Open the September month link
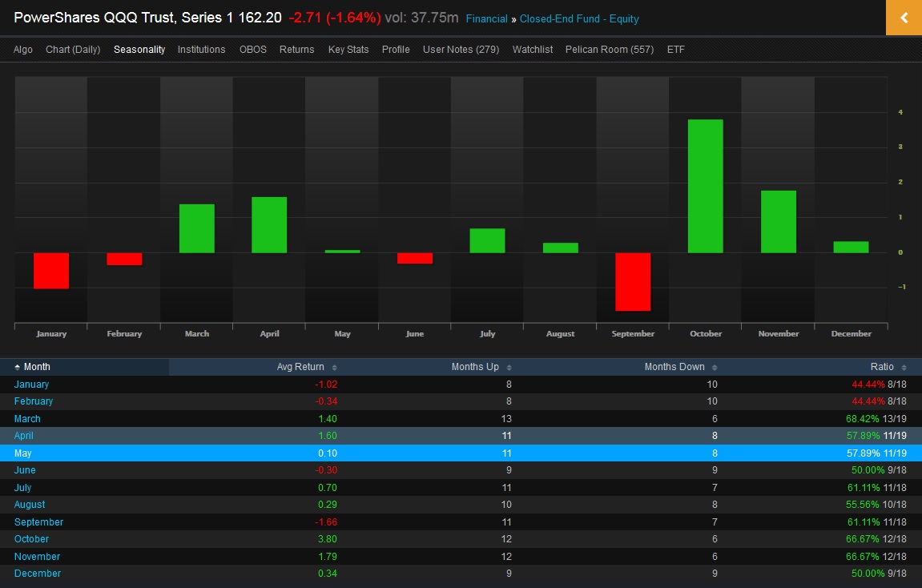 38,522
